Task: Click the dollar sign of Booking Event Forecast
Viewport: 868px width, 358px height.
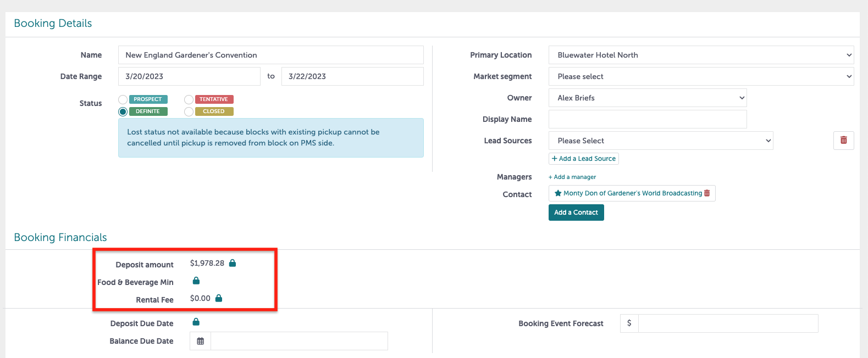Action: point(629,323)
